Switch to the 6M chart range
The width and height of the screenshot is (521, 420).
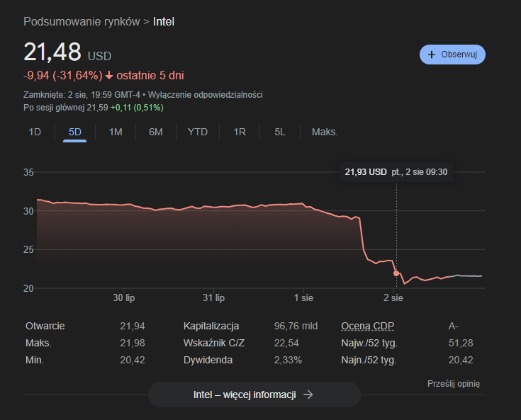[155, 132]
